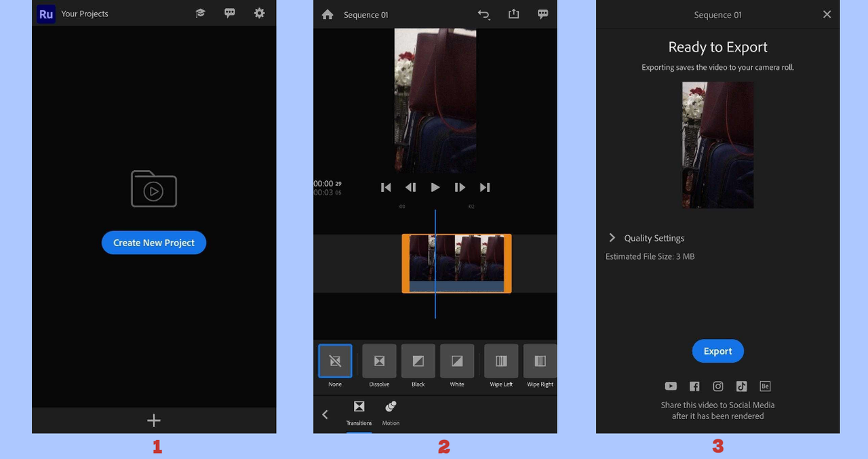Image resolution: width=868 pixels, height=459 pixels.
Task: Click Create New Project
Action: pyautogui.click(x=154, y=242)
